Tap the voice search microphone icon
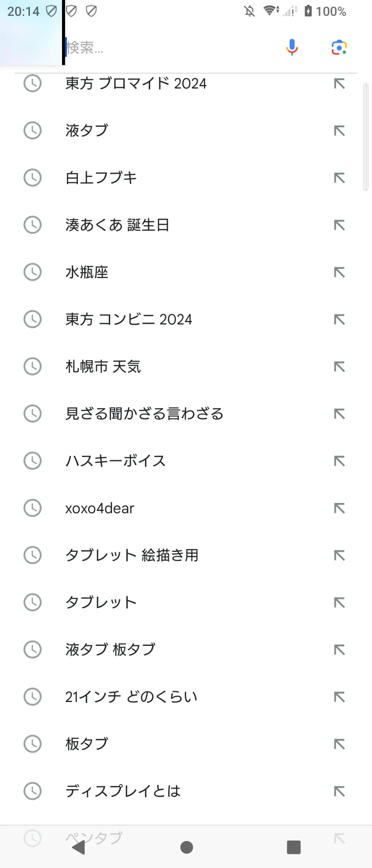 (292, 47)
